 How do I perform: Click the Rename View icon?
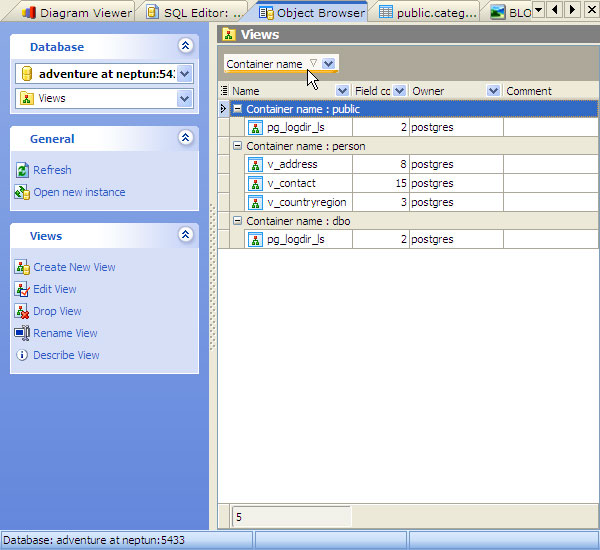(22, 333)
